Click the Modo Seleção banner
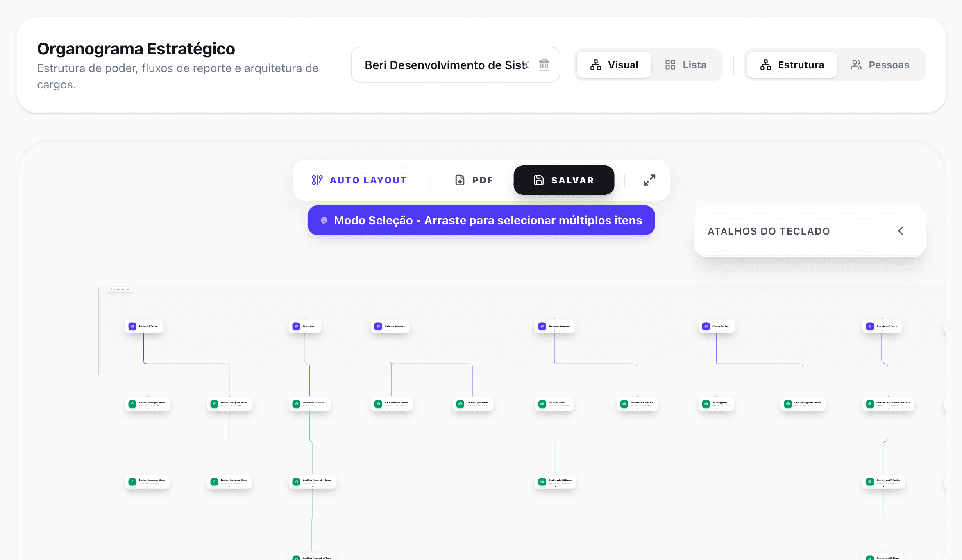The image size is (962, 560). pos(481,220)
